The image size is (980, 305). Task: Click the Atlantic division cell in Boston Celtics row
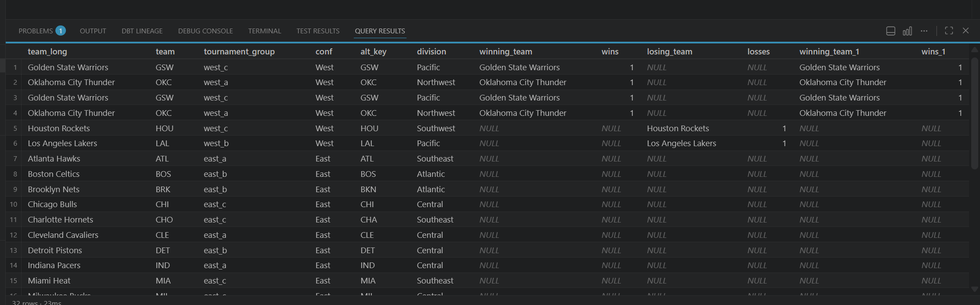point(431,174)
